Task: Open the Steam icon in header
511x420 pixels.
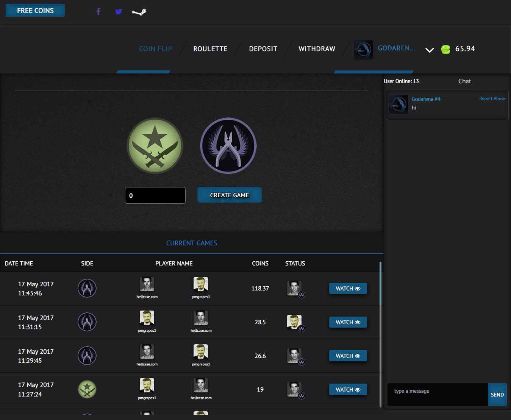Action: (139, 12)
